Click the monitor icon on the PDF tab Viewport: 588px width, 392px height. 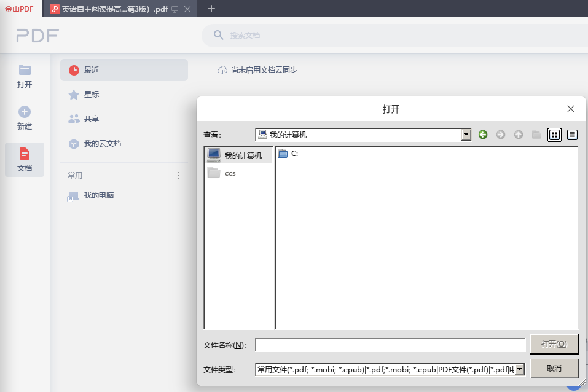point(174,9)
